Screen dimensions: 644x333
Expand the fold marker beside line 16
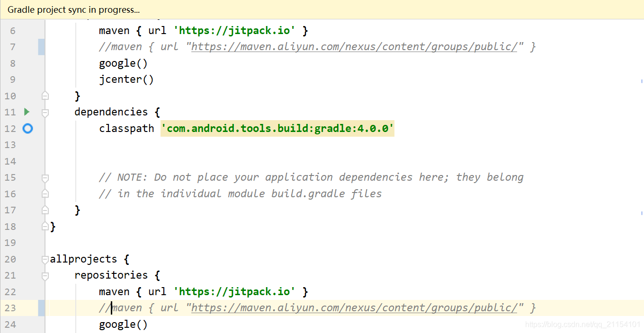45,193
